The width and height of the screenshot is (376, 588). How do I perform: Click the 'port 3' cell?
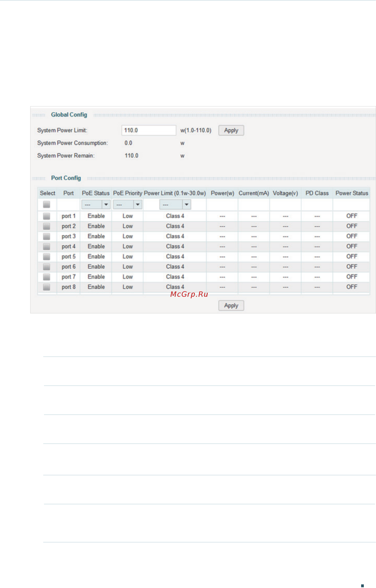tap(69, 236)
